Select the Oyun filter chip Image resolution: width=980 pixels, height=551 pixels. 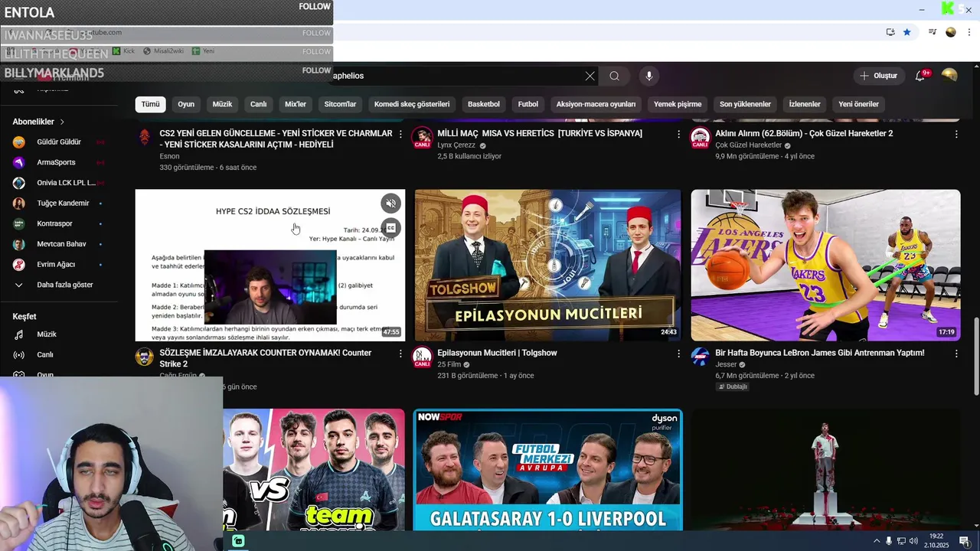pos(186,104)
